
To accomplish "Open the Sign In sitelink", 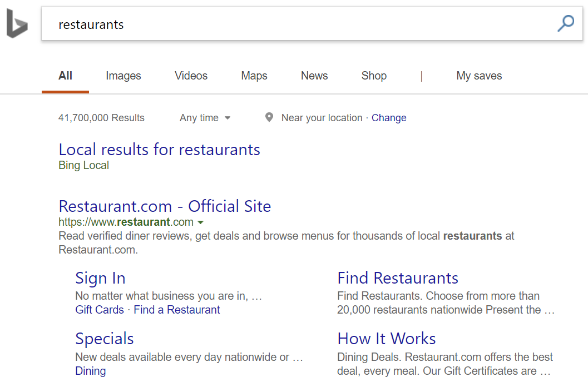I will point(100,278).
